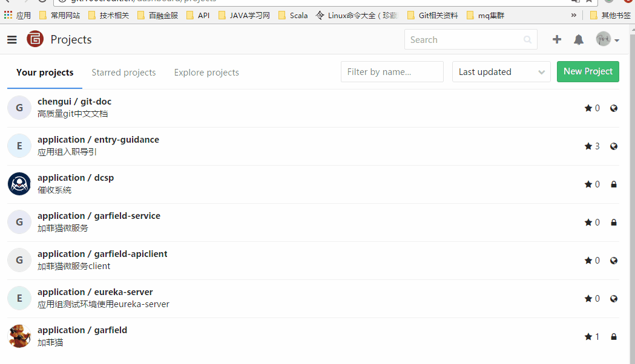
Task: Focus the header Search field
Action: pyautogui.click(x=470, y=40)
